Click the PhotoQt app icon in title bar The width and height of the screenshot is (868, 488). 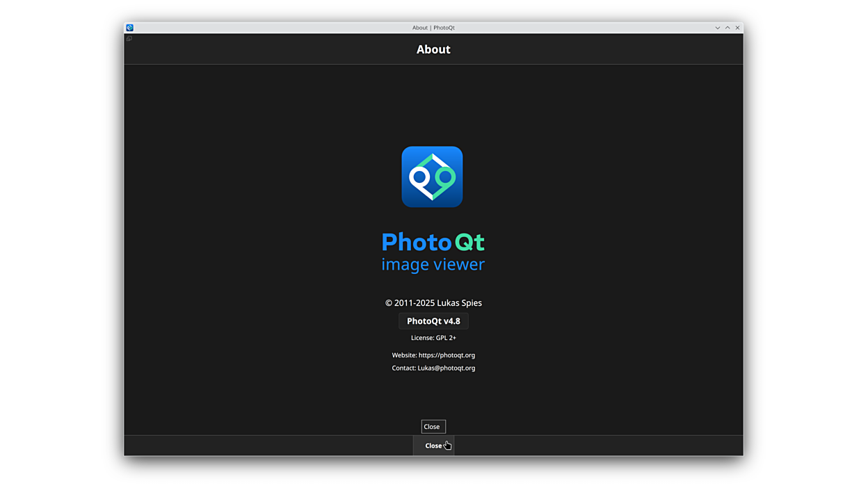point(129,28)
